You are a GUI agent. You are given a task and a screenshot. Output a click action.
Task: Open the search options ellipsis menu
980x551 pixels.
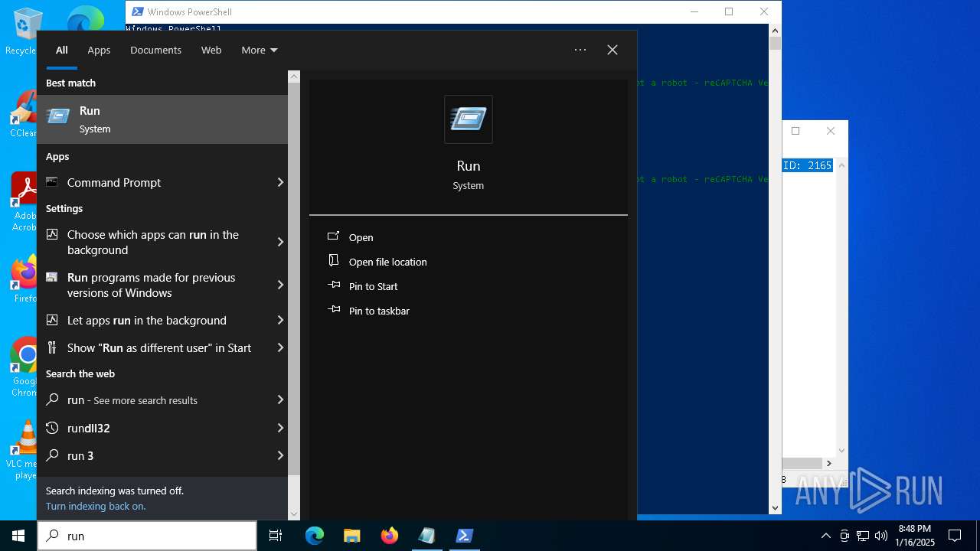pos(580,50)
